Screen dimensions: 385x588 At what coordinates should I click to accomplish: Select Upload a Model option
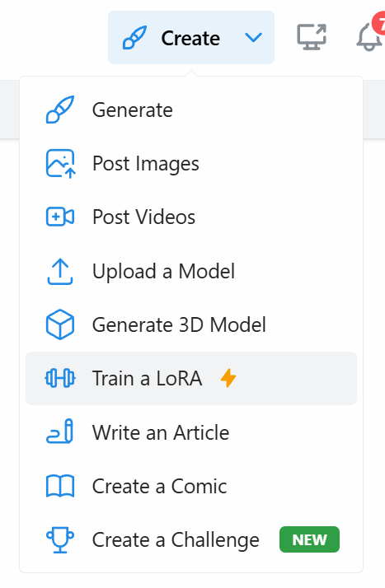[x=191, y=271]
